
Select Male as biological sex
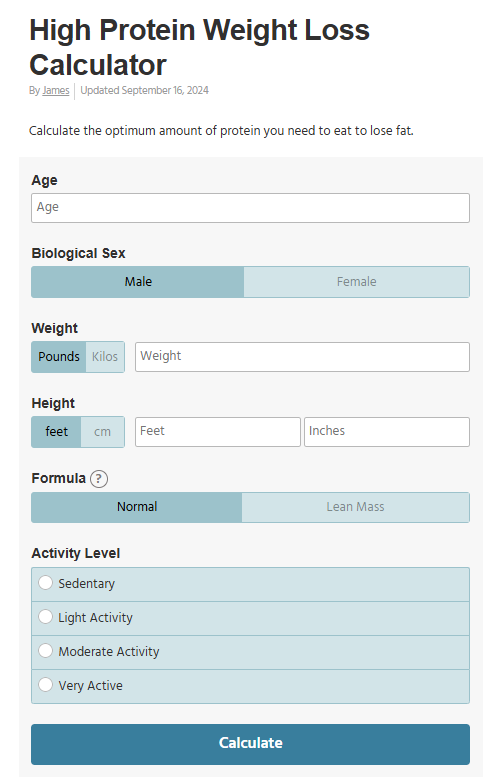pyautogui.click(x=138, y=282)
